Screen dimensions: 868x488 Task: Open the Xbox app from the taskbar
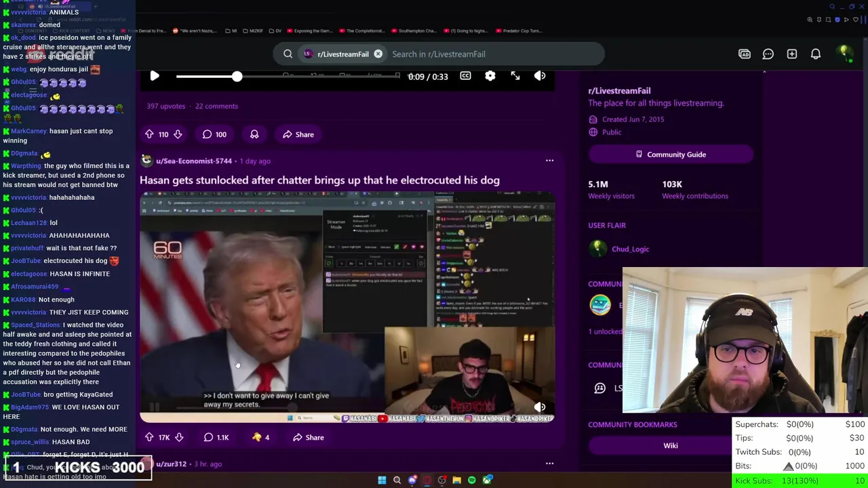tap(486, 480)
